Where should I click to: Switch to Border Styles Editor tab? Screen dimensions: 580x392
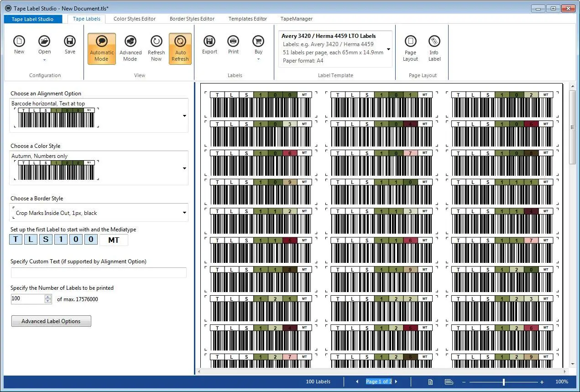[192, 19]
